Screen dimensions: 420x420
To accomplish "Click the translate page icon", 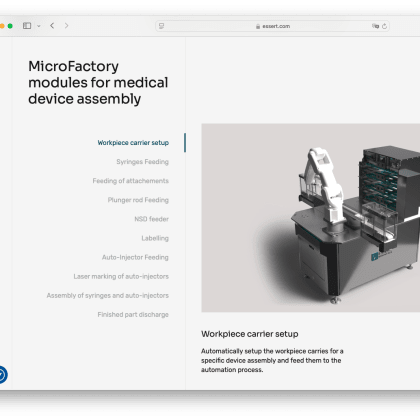I will coord(376,26).
